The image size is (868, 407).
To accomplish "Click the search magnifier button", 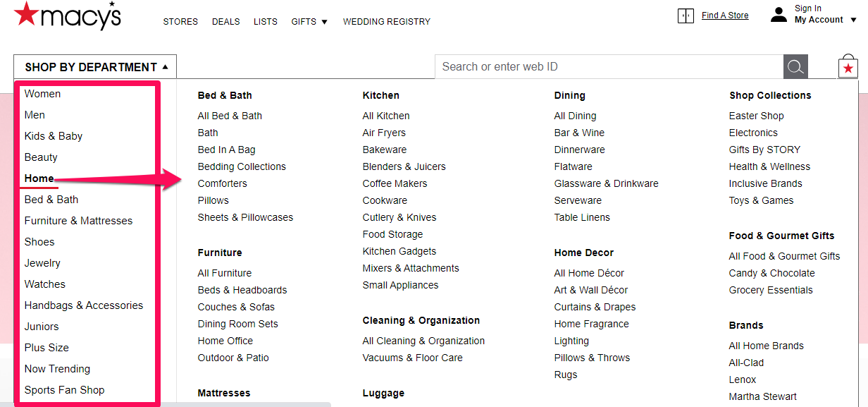I will (795, 67).
